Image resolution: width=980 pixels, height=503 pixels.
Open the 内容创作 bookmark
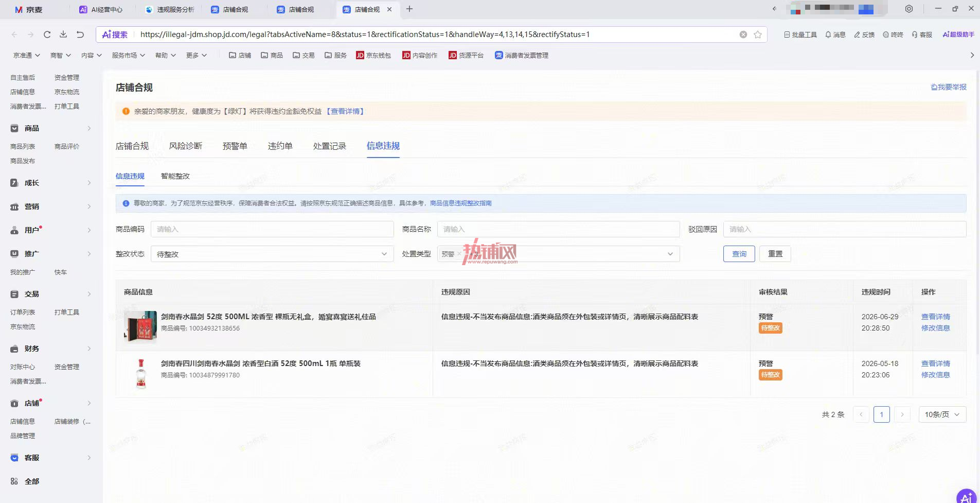(420, 55)
